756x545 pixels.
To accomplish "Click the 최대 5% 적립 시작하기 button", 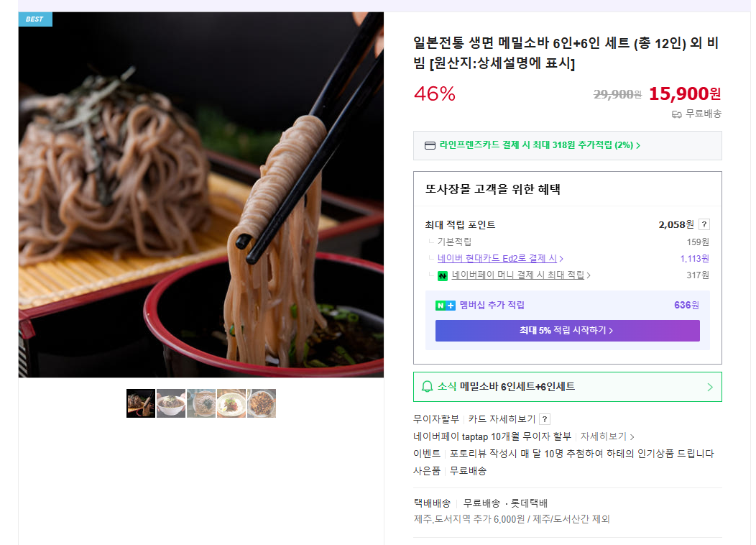I will click(568, 330).
